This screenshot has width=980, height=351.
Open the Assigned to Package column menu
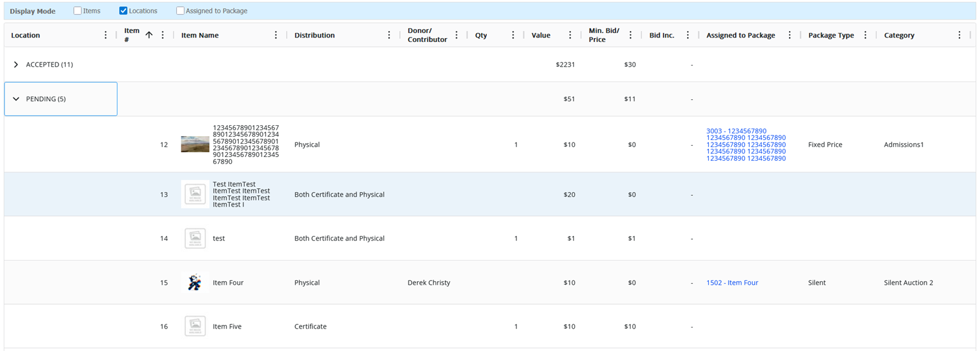[x=790, y=36]
